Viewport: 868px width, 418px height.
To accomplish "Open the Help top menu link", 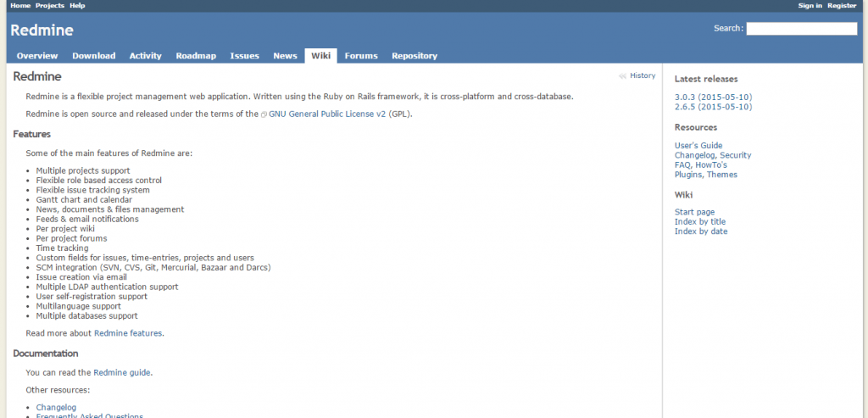I will click(77, 6).
